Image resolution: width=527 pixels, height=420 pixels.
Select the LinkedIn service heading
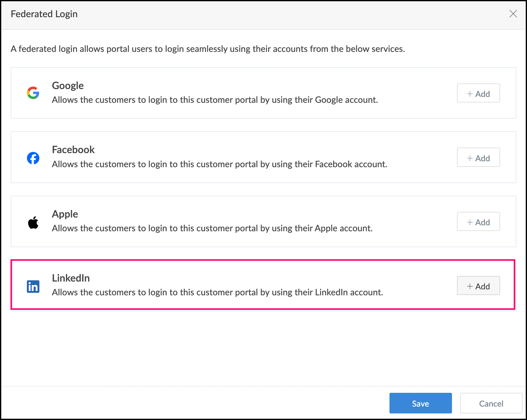point(71,278)
